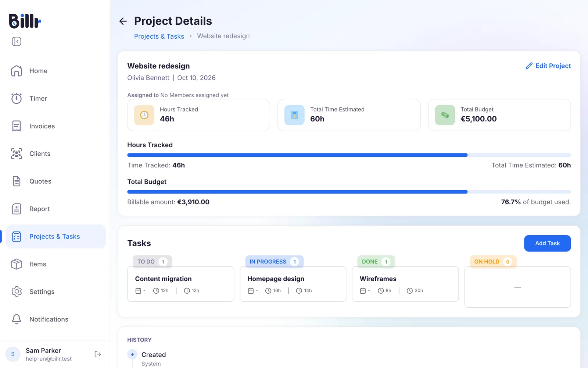588x368 pixels.
Task: Click the Settings gear icon
Action: coord(17,291)
